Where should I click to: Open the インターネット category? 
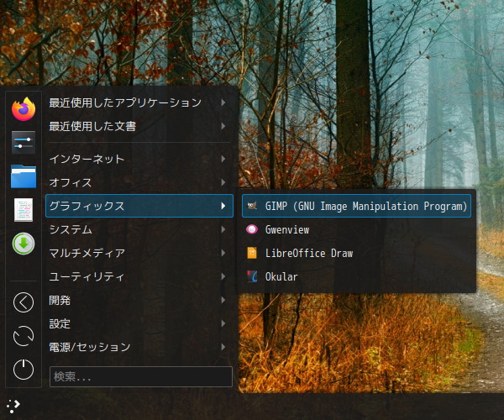pyautogui.click(x=139, y=159)
